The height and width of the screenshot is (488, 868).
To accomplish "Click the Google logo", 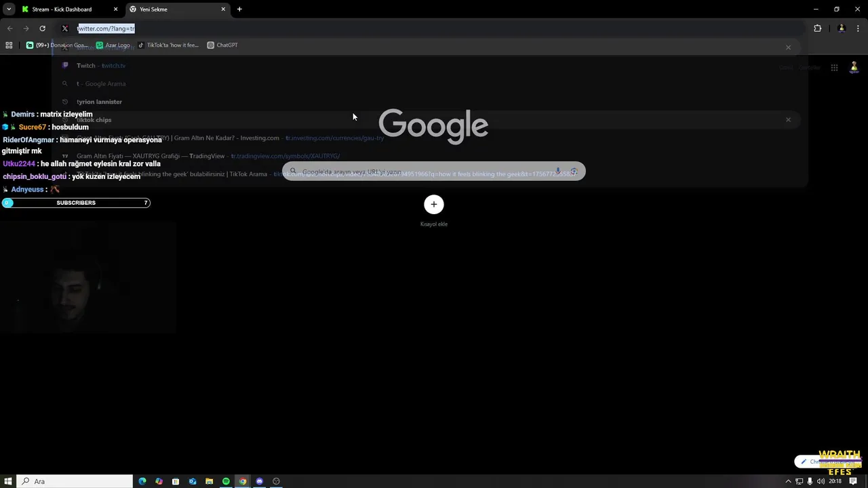I will point(433,125).
